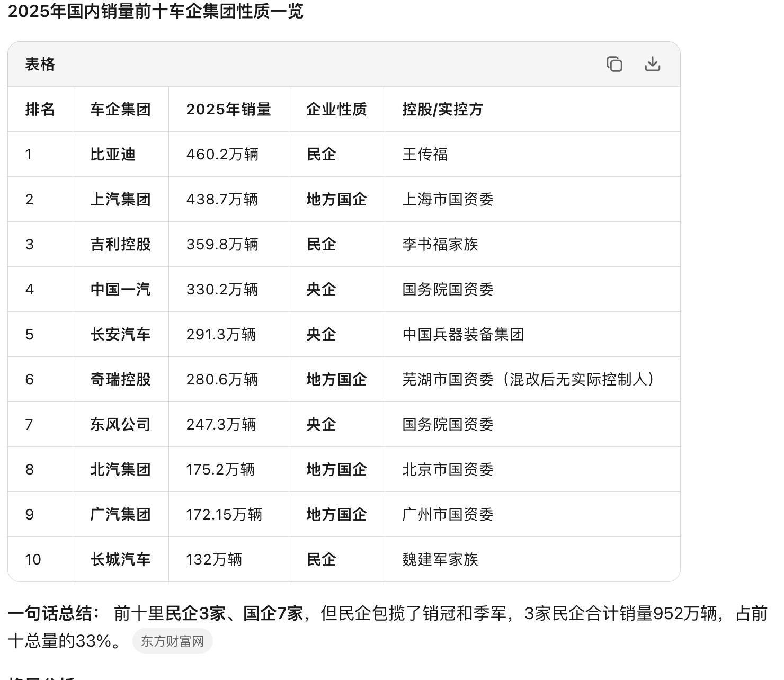Click the 长城汽车 cell
The width and height of the screenshot is (784, 680).
[121, 559]
